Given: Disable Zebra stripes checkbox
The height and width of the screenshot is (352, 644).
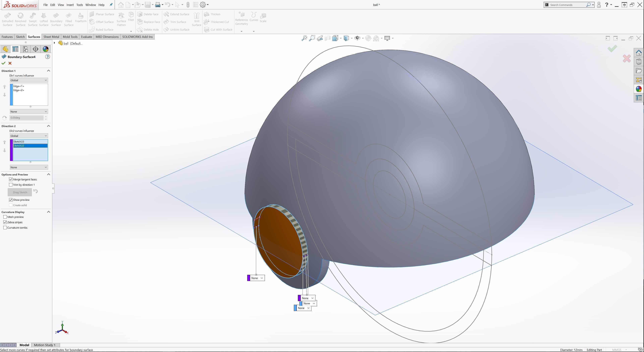Looking at the screenshot, I should click(x=5, y=222).
